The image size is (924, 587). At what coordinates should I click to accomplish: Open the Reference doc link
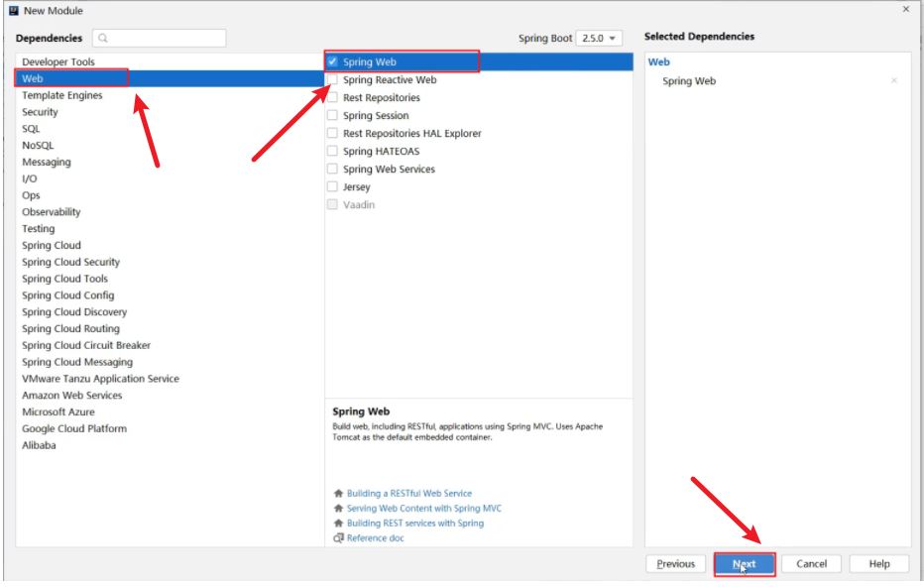(x=375, y=538)
